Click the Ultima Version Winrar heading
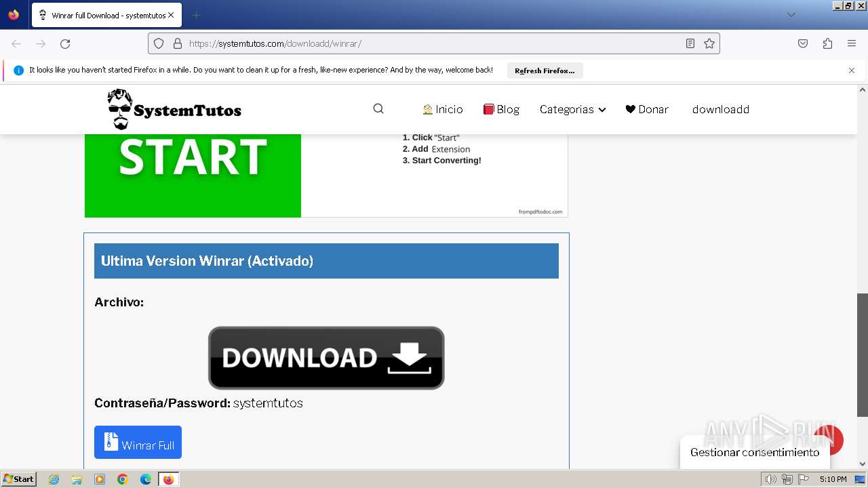This screenshot has width=868, height=488. 207,261
